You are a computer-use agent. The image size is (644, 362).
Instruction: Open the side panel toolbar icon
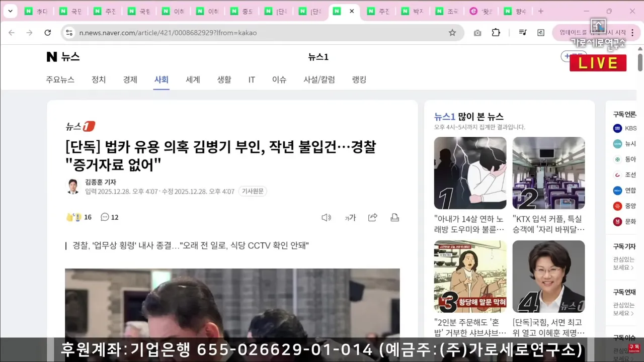(x=541, y=33)
